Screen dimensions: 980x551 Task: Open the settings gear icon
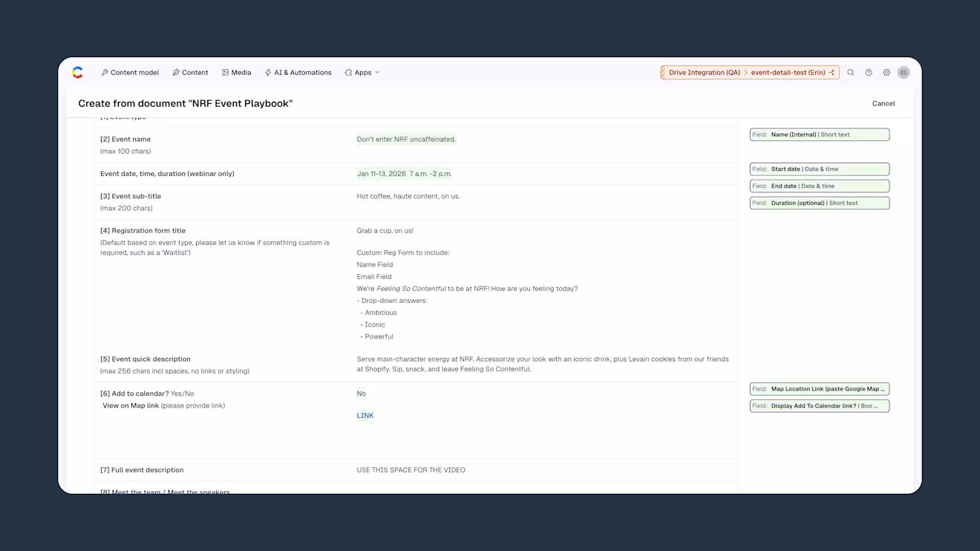point(886,73)
